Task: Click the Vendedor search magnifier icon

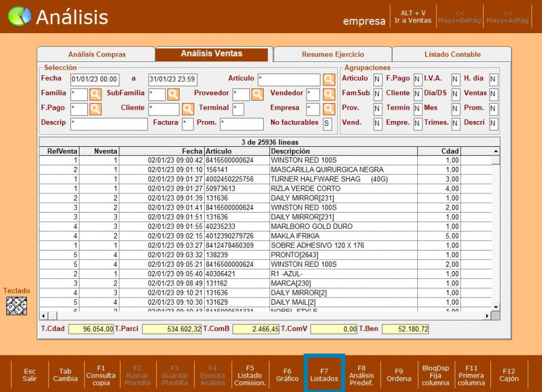Action: coord(328,94)
